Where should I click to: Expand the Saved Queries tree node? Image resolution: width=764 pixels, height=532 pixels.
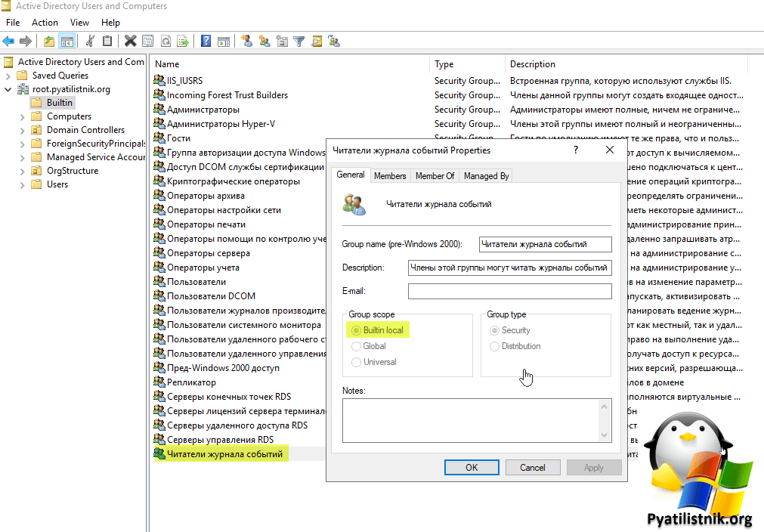8,76
